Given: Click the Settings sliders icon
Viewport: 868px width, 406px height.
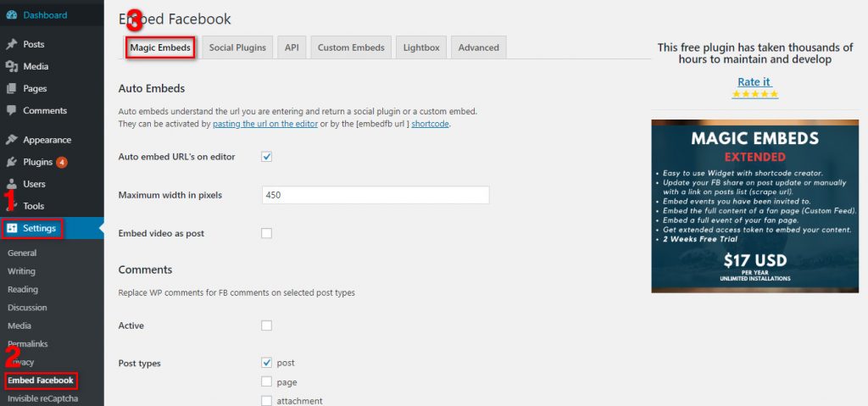Looking at the screenshot, I should tap(12, 228).
